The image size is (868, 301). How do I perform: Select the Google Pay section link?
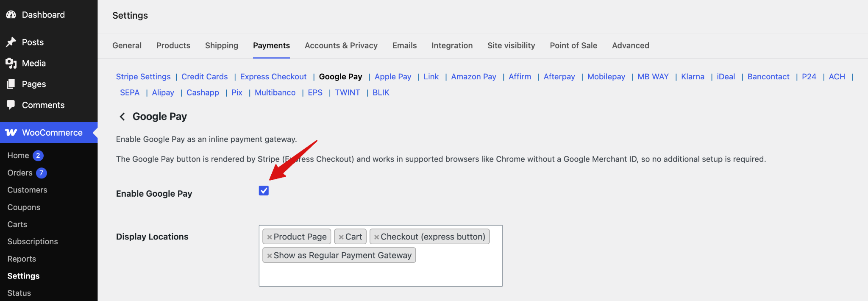point(341,77)
